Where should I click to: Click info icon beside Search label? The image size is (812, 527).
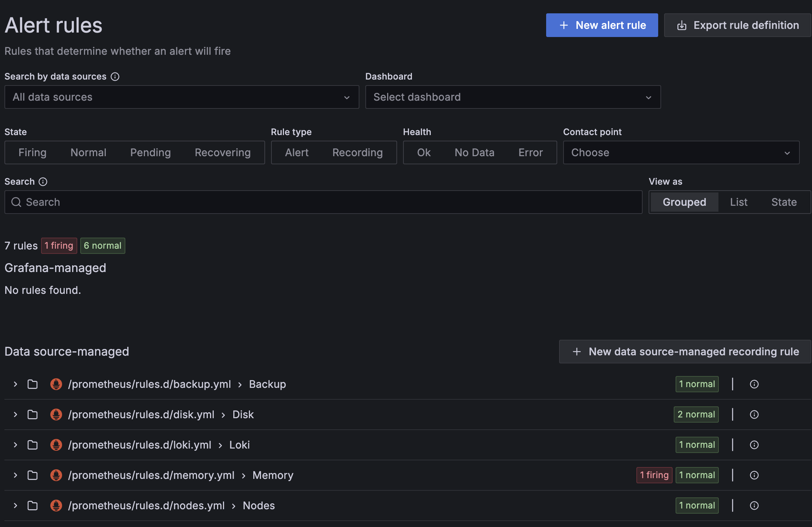click(x=43, y=182)
